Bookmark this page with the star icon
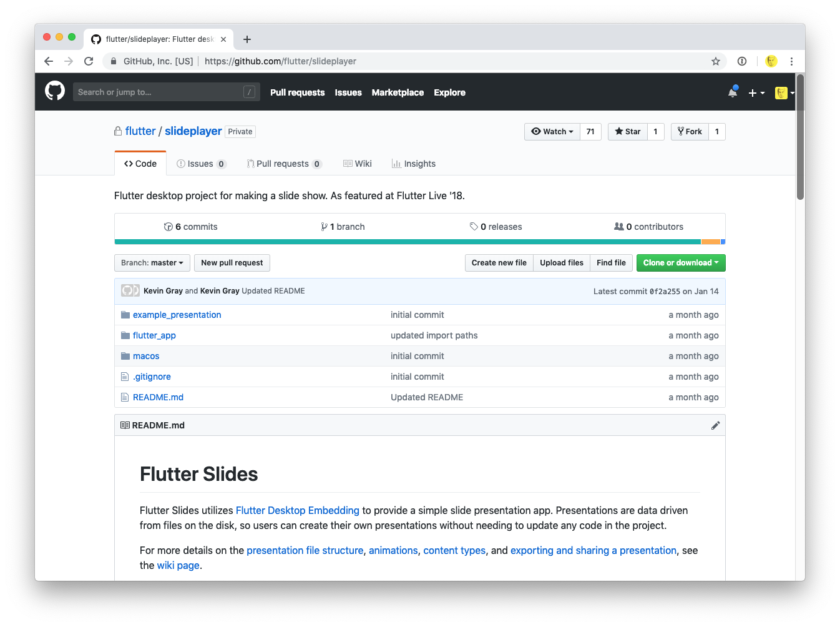 715,61
